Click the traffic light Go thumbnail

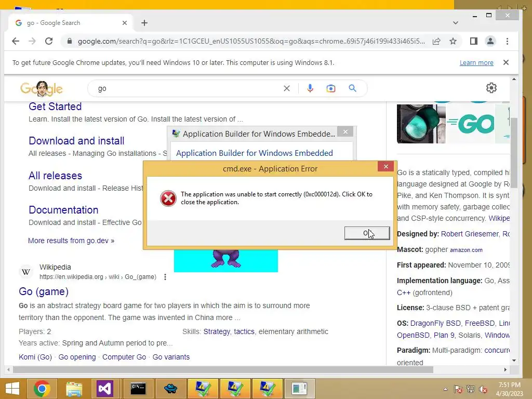[421, 124]
